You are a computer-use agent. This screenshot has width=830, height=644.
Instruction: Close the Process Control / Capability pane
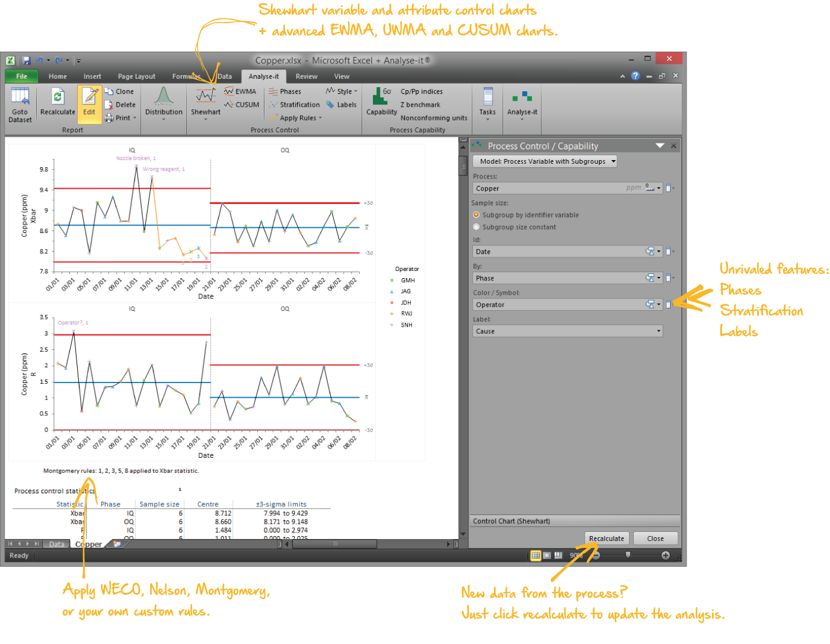[x=673, y=146]
